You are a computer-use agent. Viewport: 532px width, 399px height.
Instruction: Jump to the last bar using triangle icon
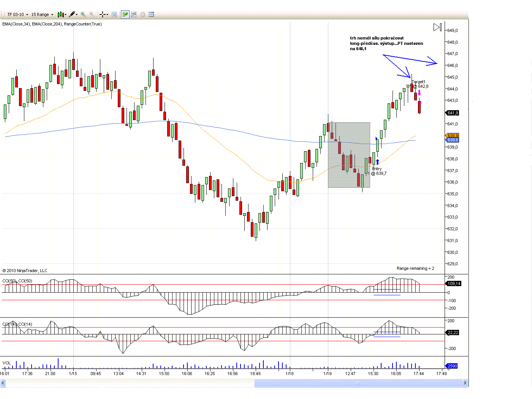coord(437,27)
